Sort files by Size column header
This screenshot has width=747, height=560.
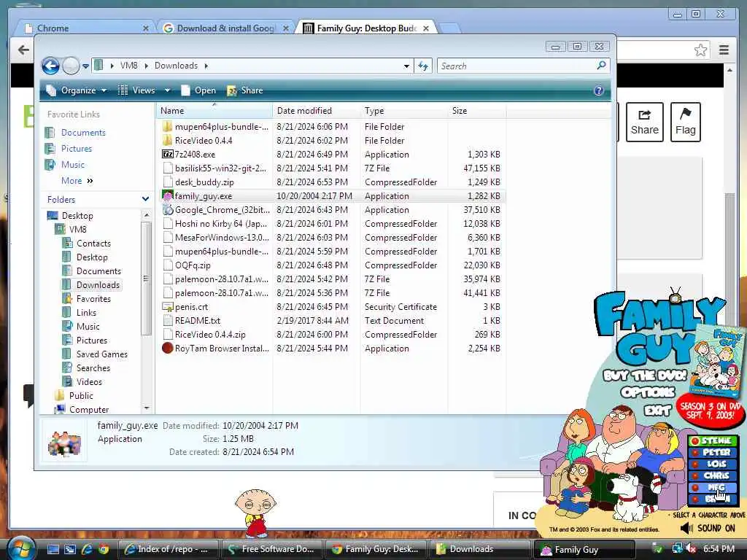(477, 111)
